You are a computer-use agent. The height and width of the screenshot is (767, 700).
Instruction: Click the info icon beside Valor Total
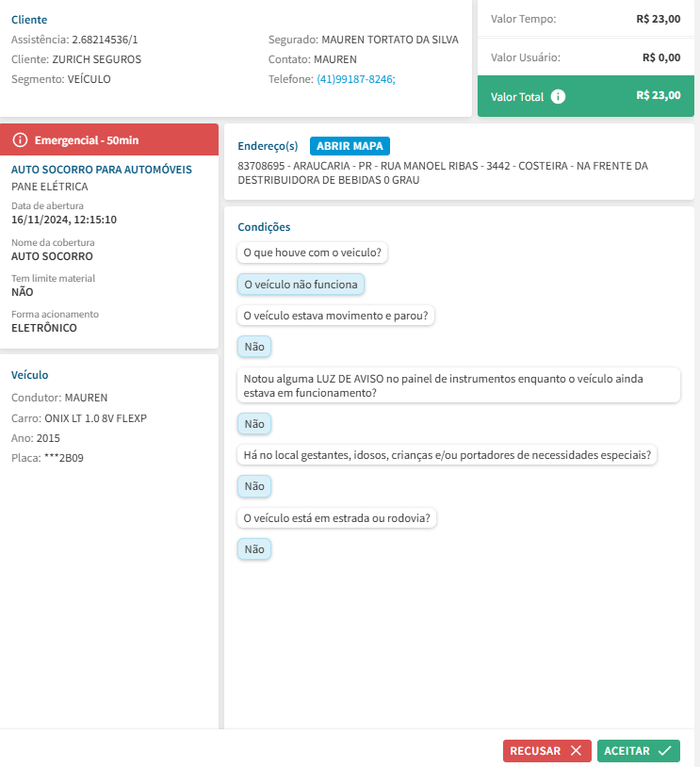coord(558,97)
